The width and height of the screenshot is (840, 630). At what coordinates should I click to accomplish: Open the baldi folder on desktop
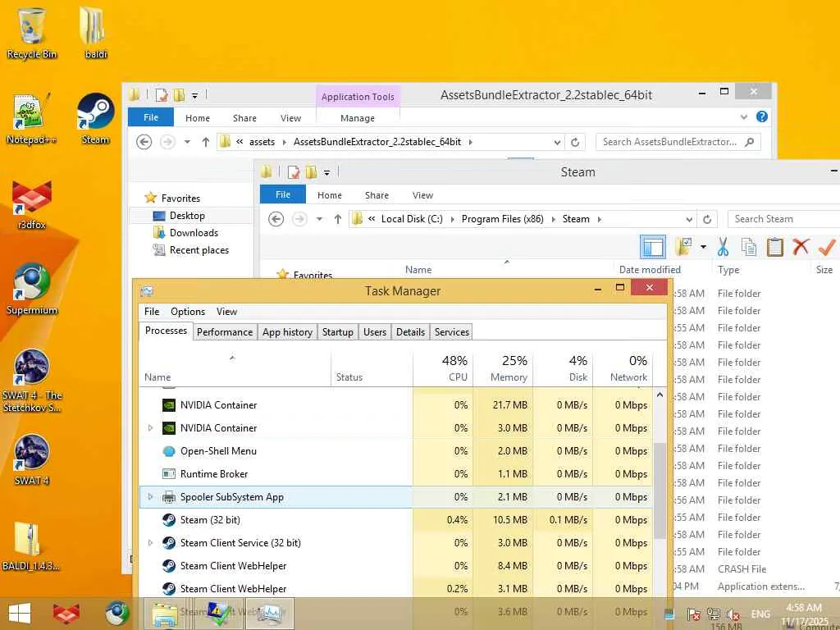point(95,32)
